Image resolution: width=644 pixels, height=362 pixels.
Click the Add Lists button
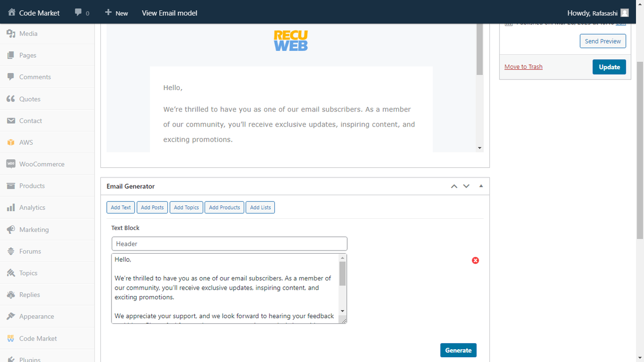tap(260, 208)
